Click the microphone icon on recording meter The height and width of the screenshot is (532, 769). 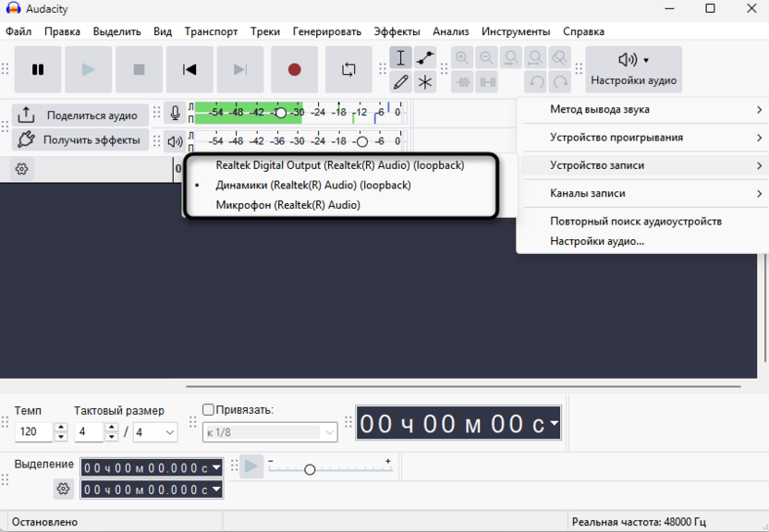(175, 114)
